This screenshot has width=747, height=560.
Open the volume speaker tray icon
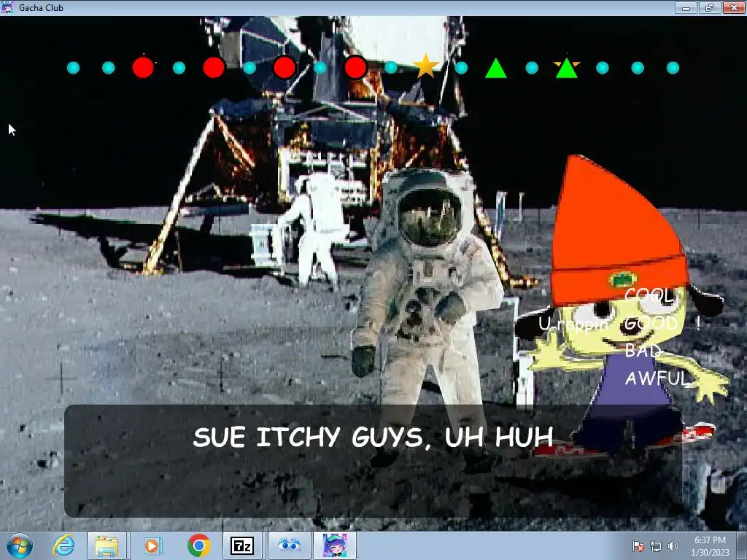pos(673,546)
